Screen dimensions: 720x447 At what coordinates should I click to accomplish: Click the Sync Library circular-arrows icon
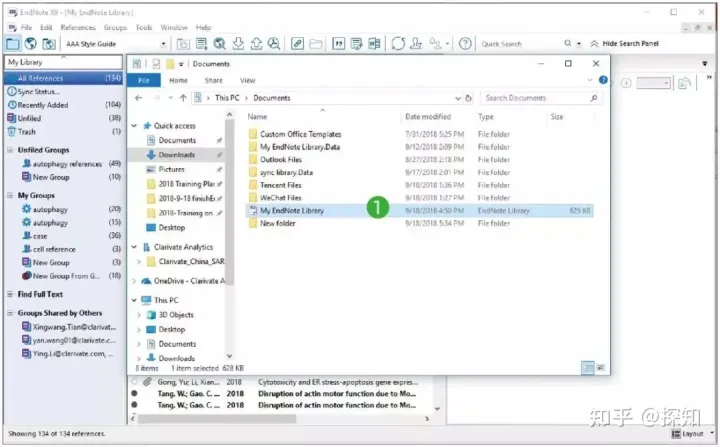pos(398,44)
